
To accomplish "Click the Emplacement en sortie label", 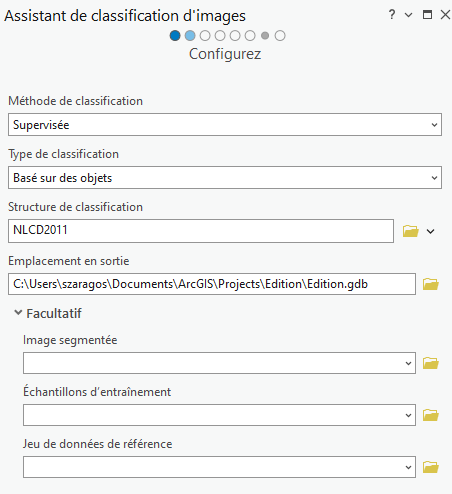I will pyautogui.click(x=69, y=261).
